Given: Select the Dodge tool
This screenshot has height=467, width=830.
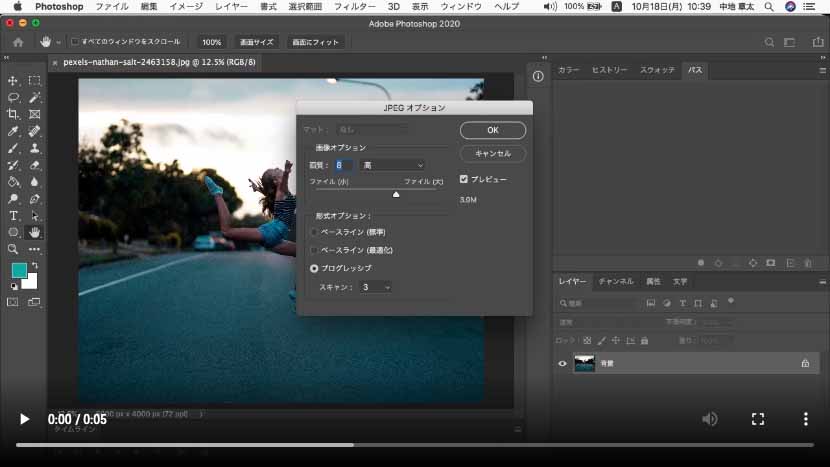Looking at the screenshot, I should click(13, 199).
